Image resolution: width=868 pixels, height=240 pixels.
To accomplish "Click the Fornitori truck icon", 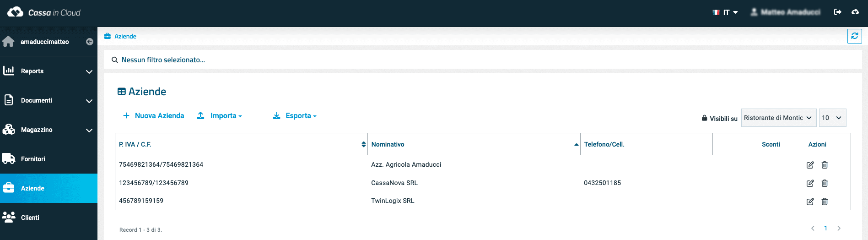I will tap(9, 158).
